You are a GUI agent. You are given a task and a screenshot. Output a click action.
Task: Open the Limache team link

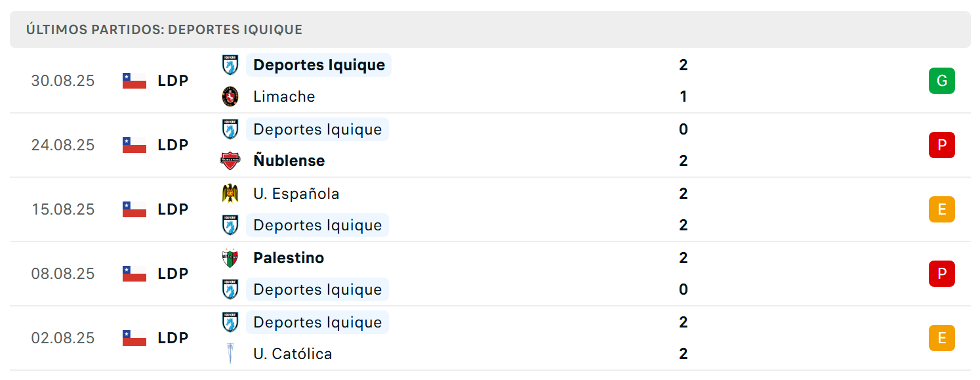tap(284, 96)
